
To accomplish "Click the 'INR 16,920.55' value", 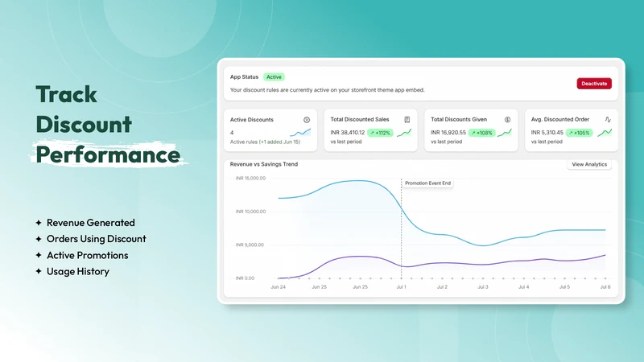I will 448,133.
